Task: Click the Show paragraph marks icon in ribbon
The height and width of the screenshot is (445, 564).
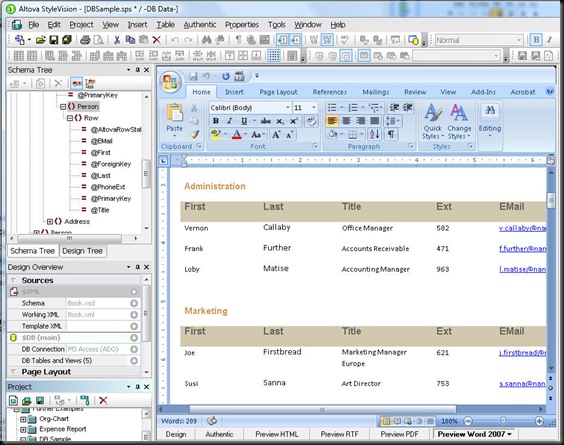Action: click(x=391, y=135)
